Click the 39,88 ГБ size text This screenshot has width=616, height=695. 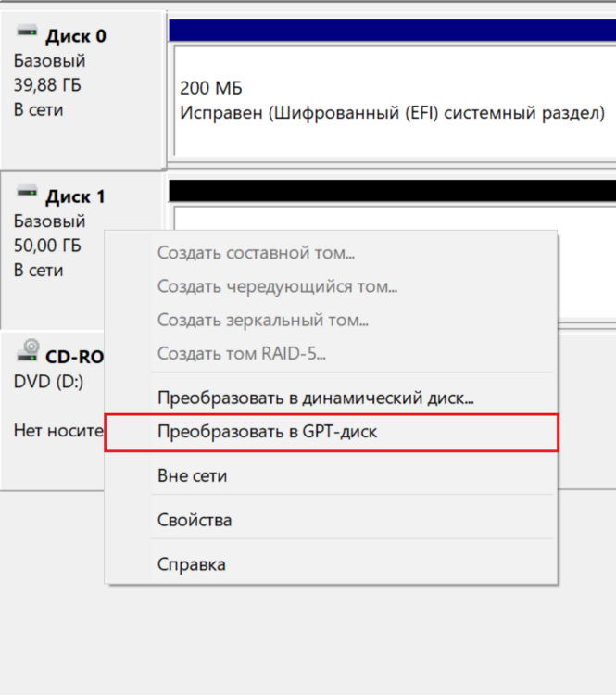[47, 86]
